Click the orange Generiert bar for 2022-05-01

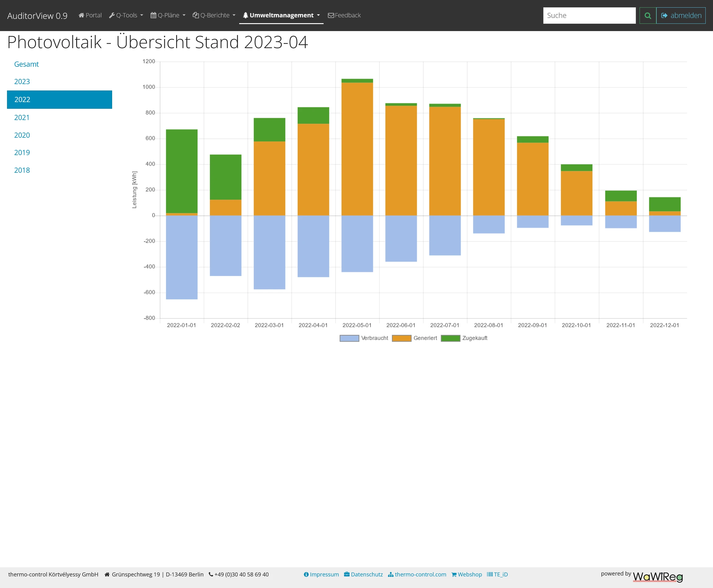pos(357,149)
